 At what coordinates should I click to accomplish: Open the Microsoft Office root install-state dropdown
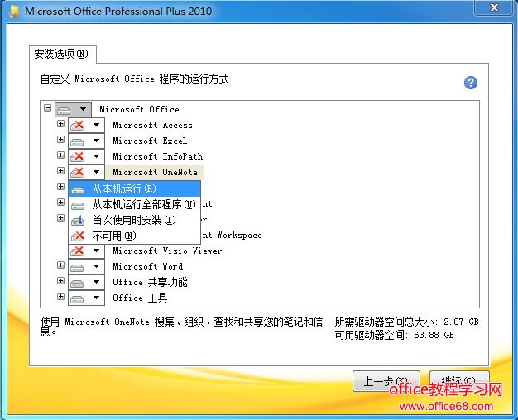coord(73,109)
